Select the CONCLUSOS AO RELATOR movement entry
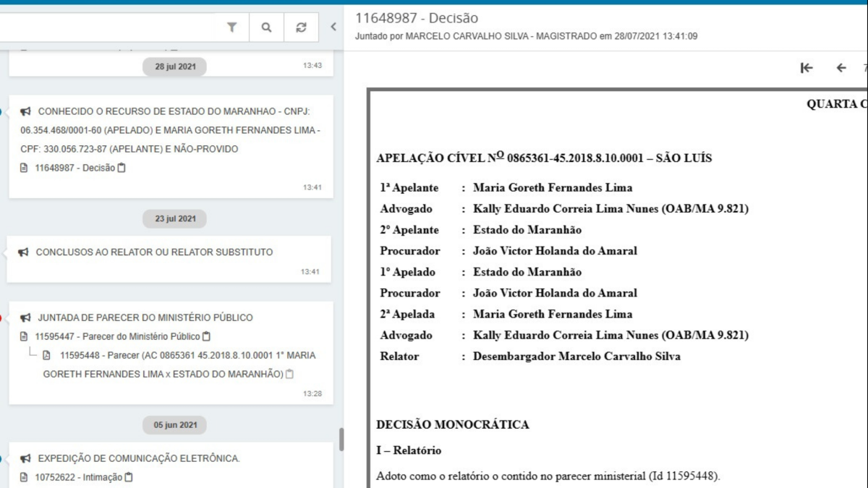868x488 pixels. [154, 252]
